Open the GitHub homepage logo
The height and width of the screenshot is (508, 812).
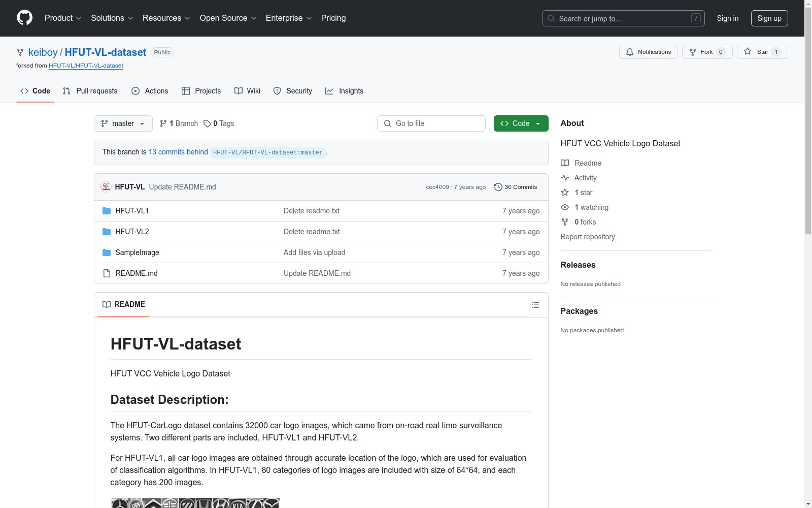[24, 18]
